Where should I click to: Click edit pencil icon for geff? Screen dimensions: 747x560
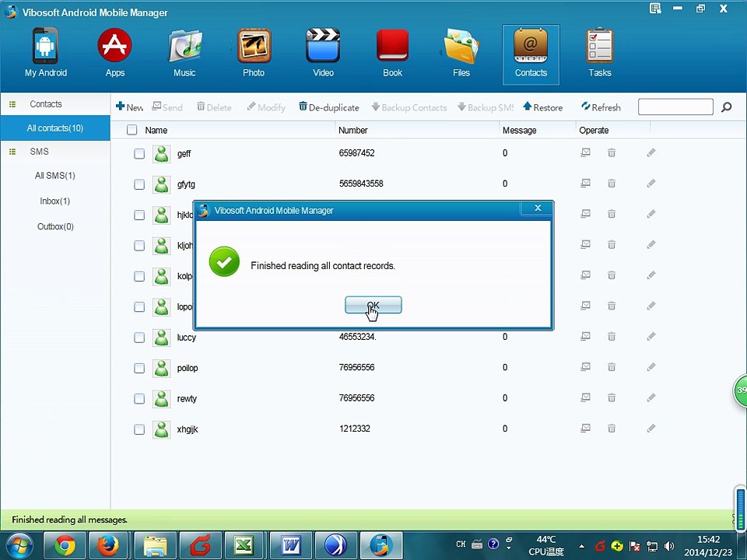pos(651,153)
